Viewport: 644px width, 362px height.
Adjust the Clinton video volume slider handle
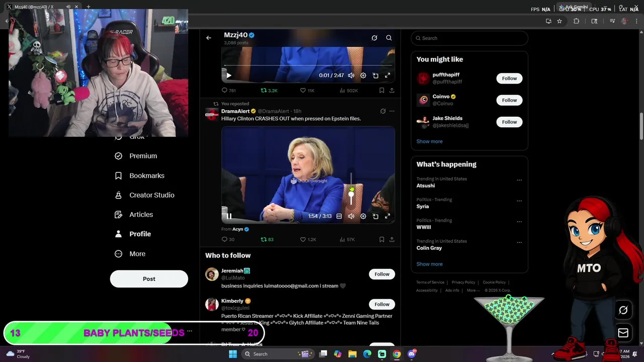pyautogui.click(x=351, y=195)
